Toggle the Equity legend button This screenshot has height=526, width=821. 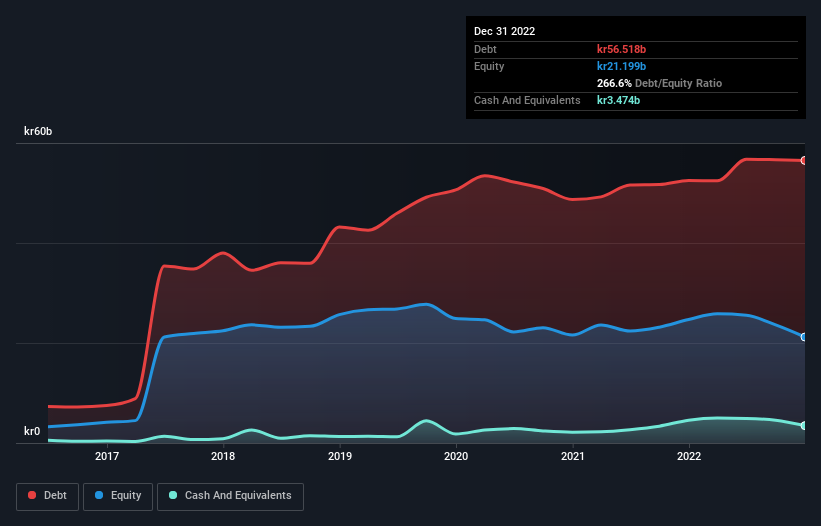[118, 496]
